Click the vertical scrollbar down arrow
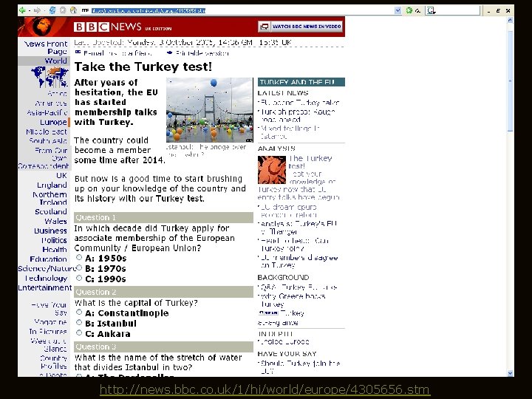 [x=510, y=373]
